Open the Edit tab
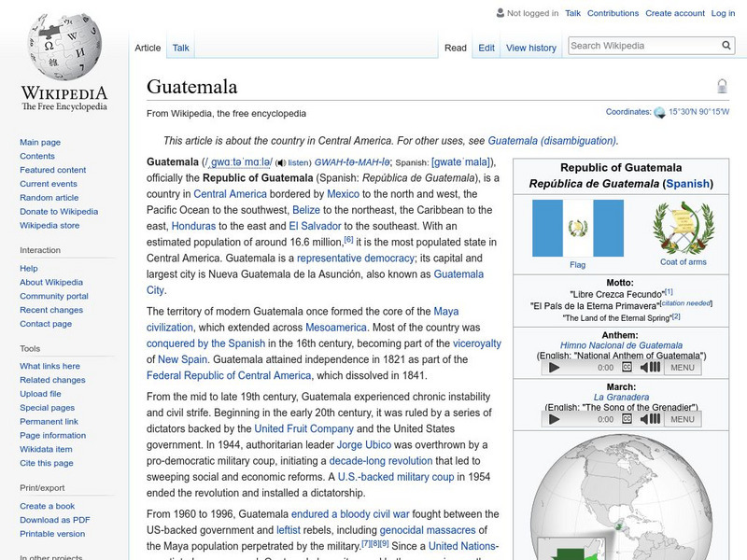 click(x=486, y=49)
